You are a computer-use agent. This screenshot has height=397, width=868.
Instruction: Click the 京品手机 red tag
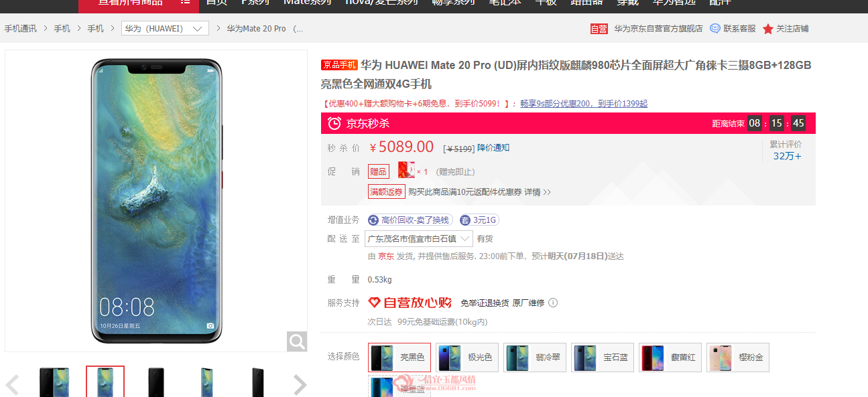[339, 65]
